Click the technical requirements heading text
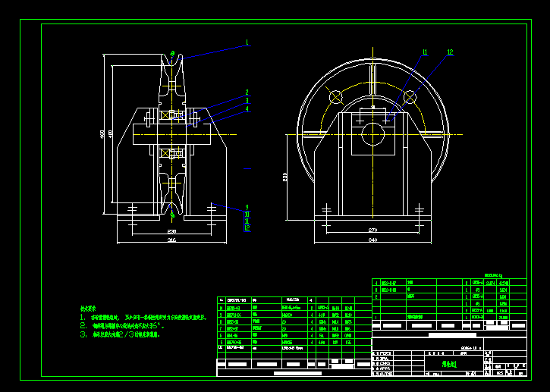The image size is (550, 392). coord(88,309)
